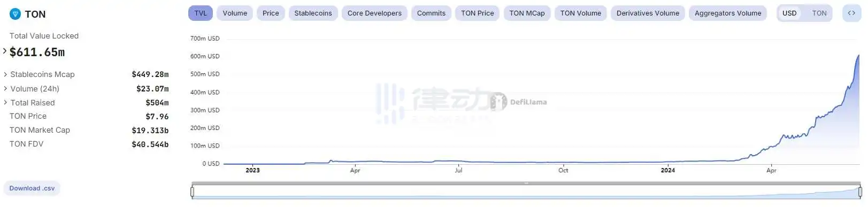The height and width of the screenshot is (207, 868).
Task: Download the .csv data file
Action: pyautogui.click(x=32, y=188)
